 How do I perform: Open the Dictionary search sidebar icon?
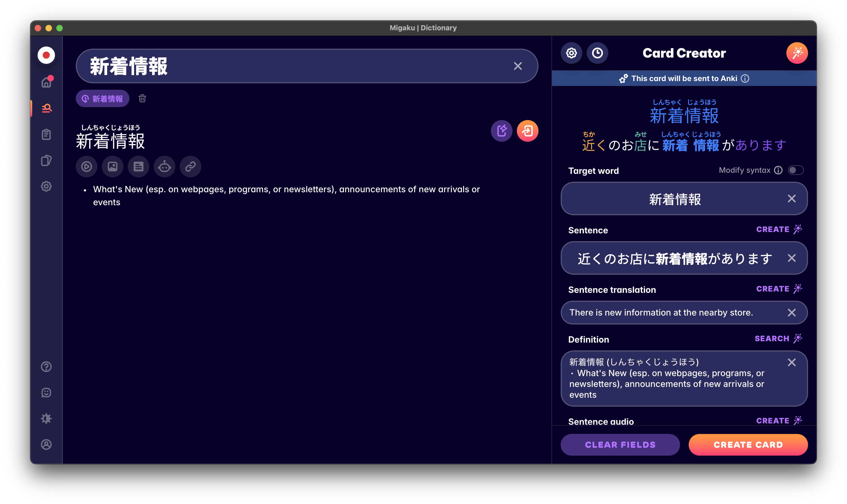47,108
